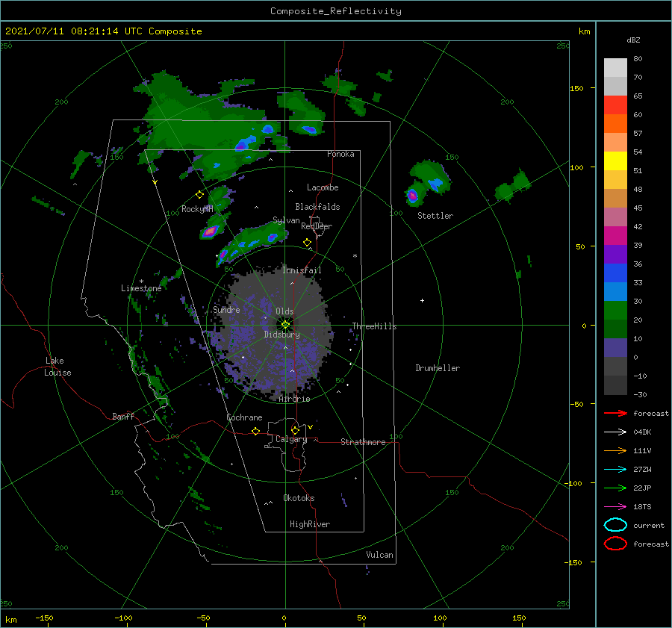The width and height of the screenshot is (672, 628).
Task: Click the Sundre city label
Action: pos(226,309)
